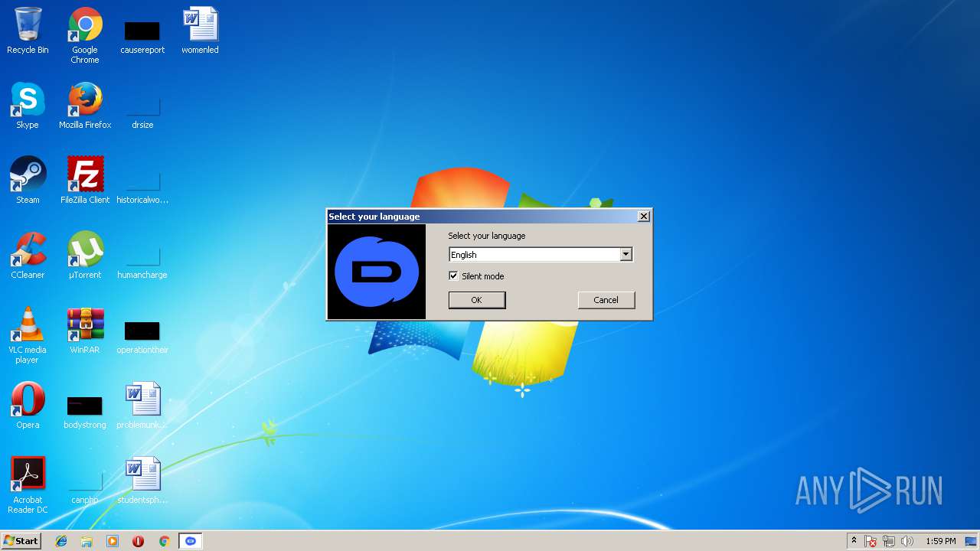Confirm language with the OK button
The width and height of the screenshot is (980, 551).
(476, 300)
